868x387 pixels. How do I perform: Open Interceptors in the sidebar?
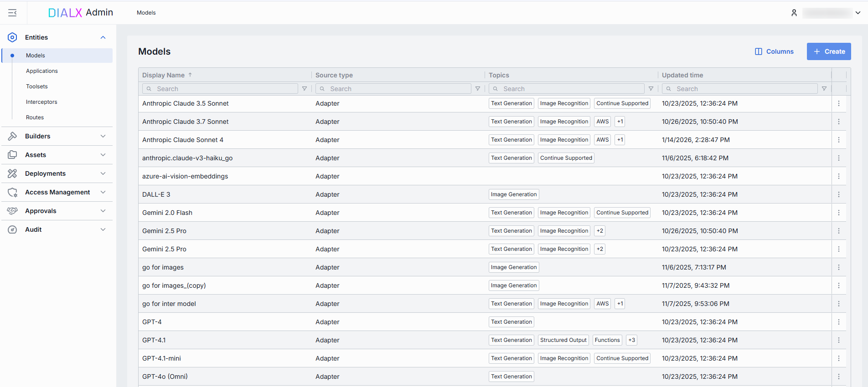pos(41,102)
